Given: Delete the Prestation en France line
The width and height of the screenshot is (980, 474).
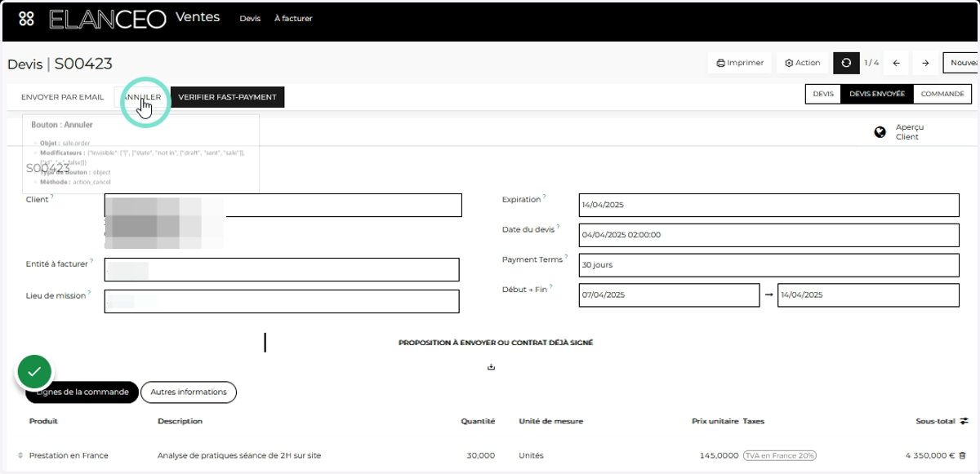Looking at the screenshot, I should [962, 455].
